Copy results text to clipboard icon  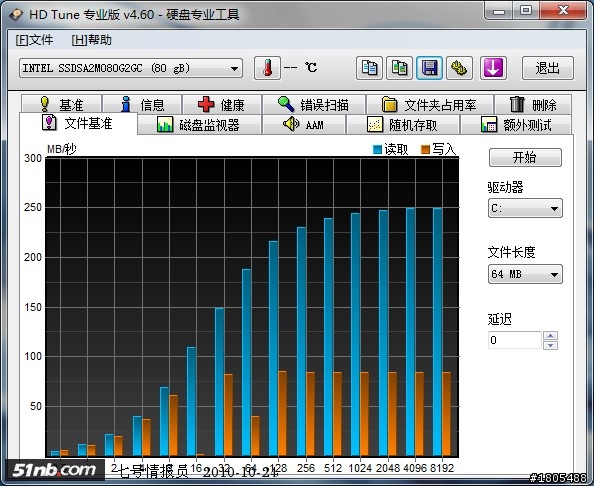click(369, 68)
